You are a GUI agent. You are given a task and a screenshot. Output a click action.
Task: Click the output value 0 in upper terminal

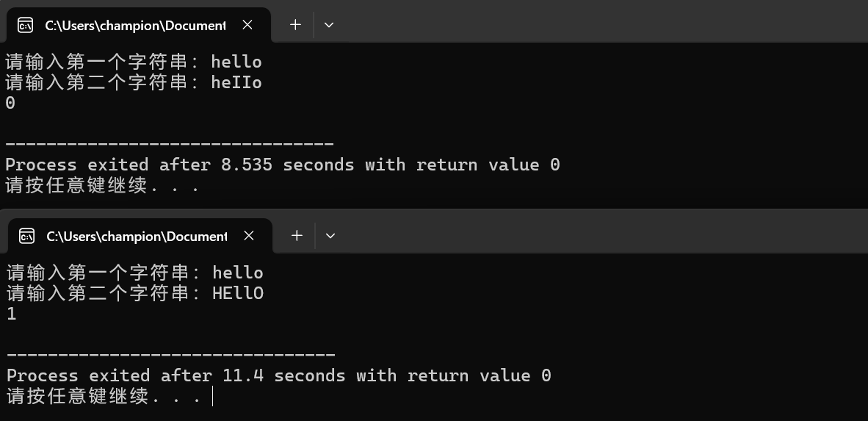click(10, 104)
